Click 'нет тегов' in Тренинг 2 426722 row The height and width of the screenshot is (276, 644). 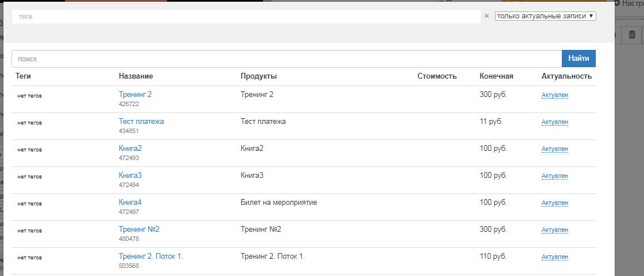(x=29, y=96)
